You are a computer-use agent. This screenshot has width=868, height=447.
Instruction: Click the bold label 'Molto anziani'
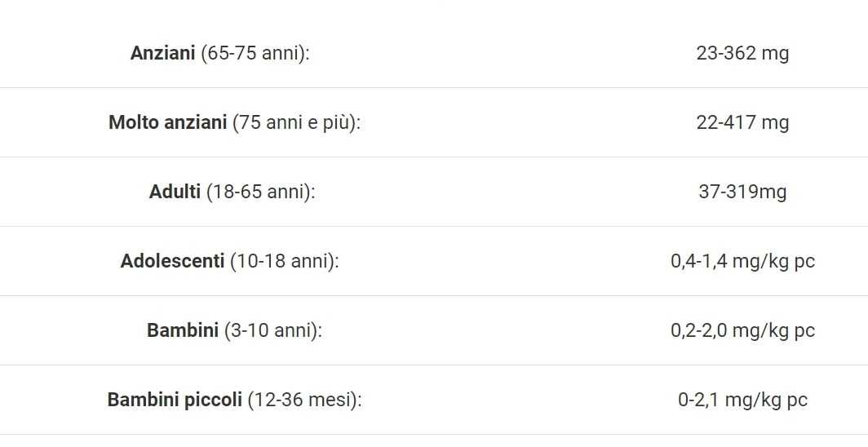167,123
